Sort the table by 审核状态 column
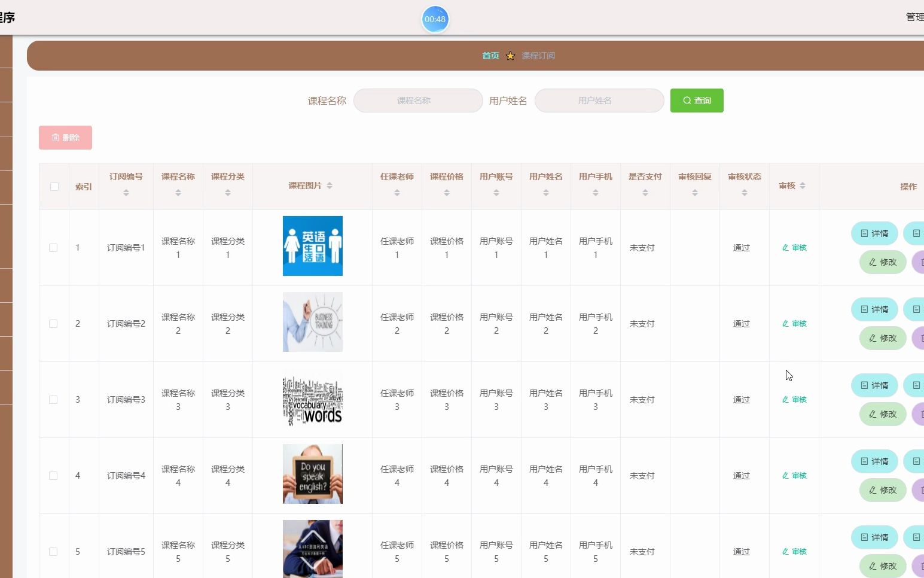This screenshot has width=924, height=578. [743, 193]
